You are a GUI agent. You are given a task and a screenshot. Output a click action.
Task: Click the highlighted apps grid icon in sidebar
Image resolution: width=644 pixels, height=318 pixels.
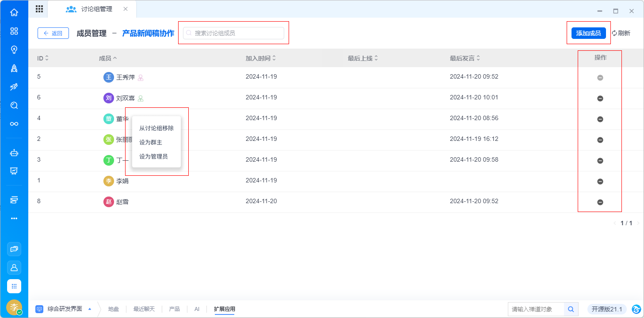tap(14, 286)
